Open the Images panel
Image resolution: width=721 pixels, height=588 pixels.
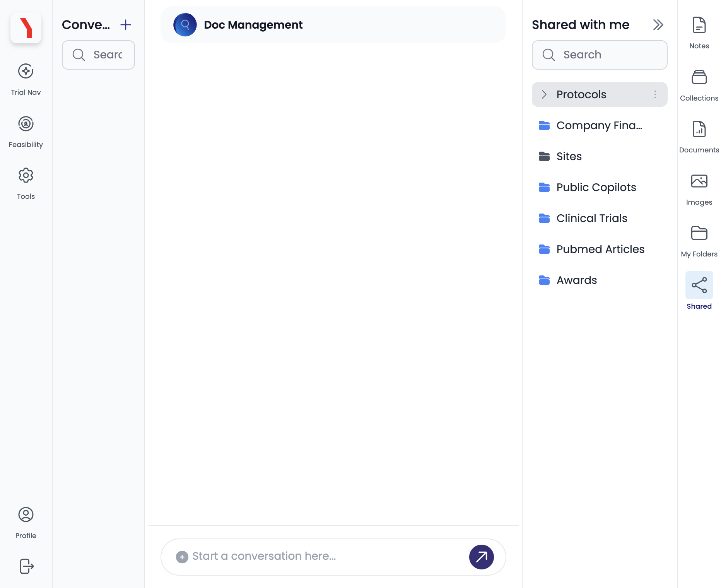pos(699,190)
